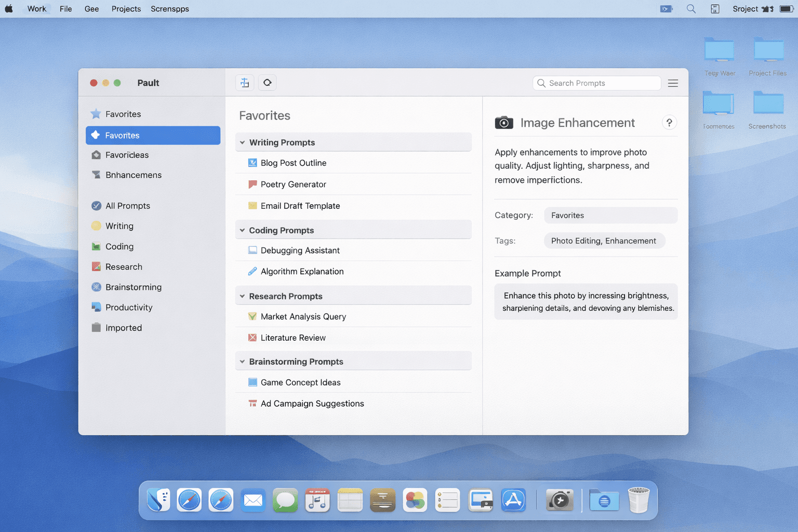Select Blog Post Outline prompt
Image resolution: width=798 pixels, height=532 pixels.
pyautogui.click(x=353, y=163)
